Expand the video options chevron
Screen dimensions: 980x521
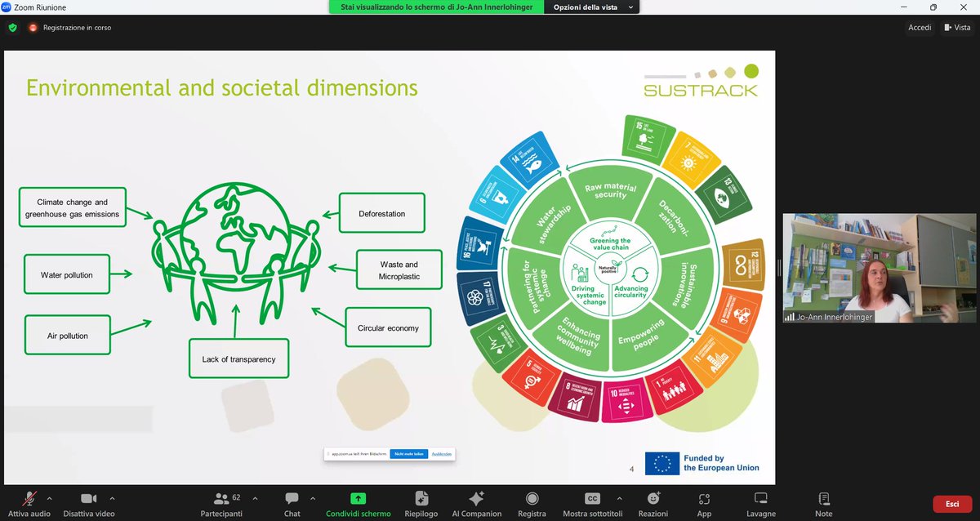click(112, 497)
